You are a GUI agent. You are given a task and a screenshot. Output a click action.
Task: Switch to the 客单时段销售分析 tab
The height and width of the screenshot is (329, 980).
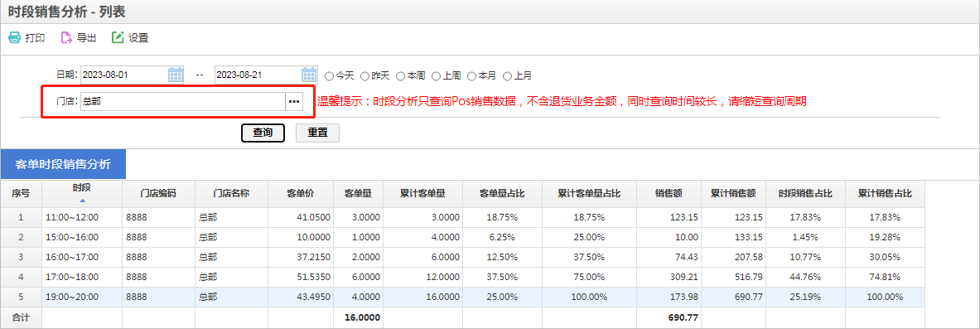pyautogui.click(x=63, y=164)
